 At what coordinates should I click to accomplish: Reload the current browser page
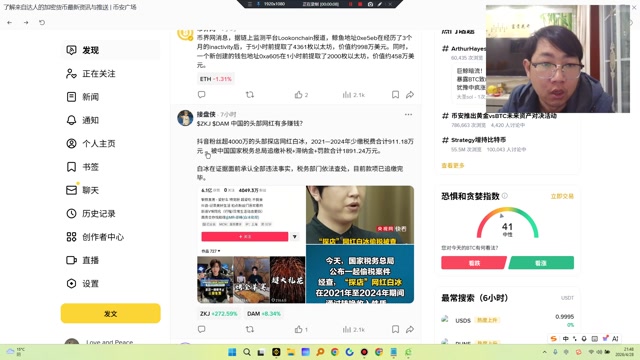pos(42,22)
